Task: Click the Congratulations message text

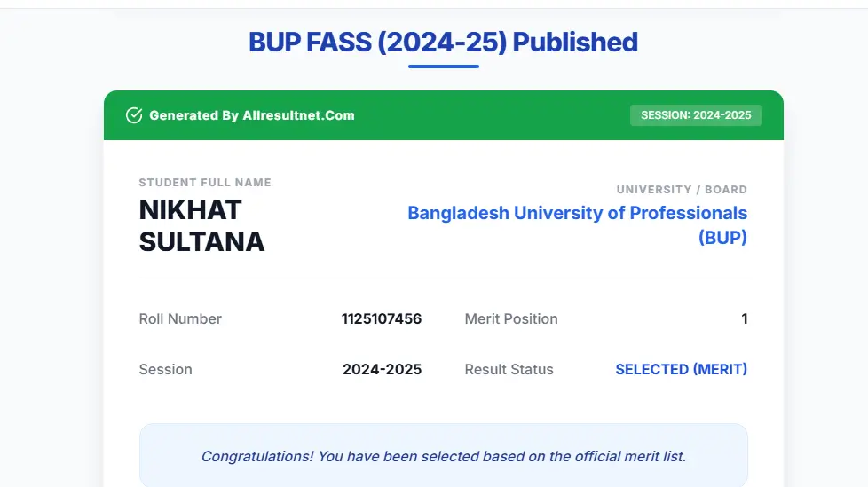Action: 443,457
